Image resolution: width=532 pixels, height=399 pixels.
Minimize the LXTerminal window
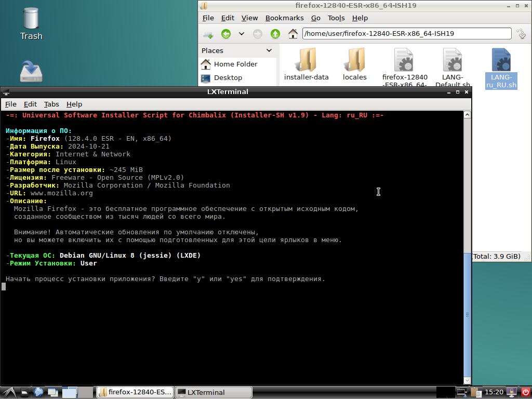click(x=448, y=92)
